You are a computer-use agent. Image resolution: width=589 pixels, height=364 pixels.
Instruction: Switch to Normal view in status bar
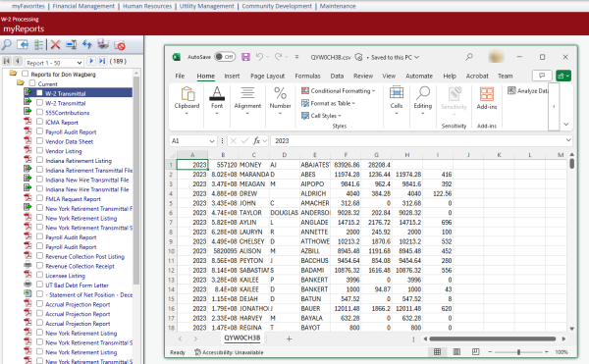tap(437, 352)
